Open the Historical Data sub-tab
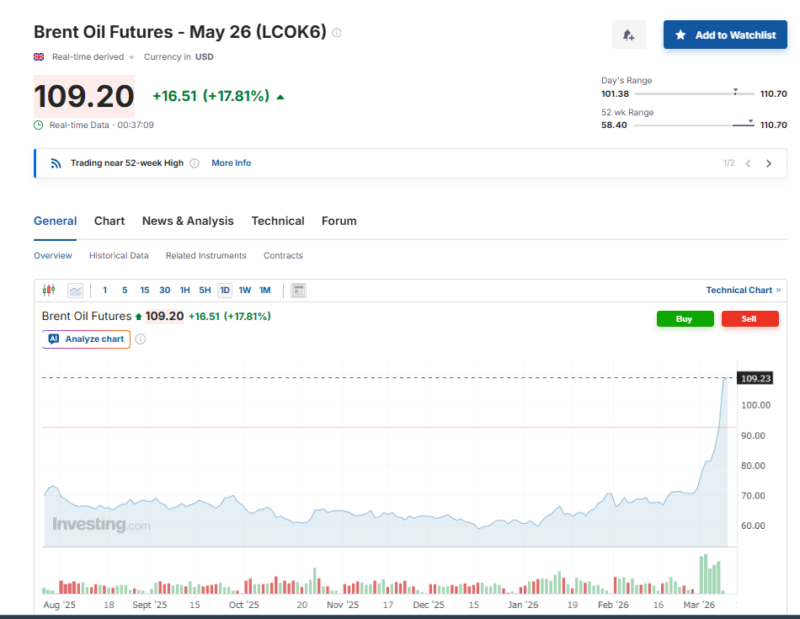 click(119, 256)
